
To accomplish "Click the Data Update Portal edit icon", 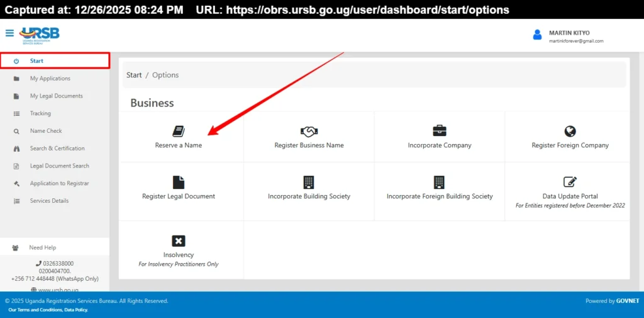I will coord(570,182).
